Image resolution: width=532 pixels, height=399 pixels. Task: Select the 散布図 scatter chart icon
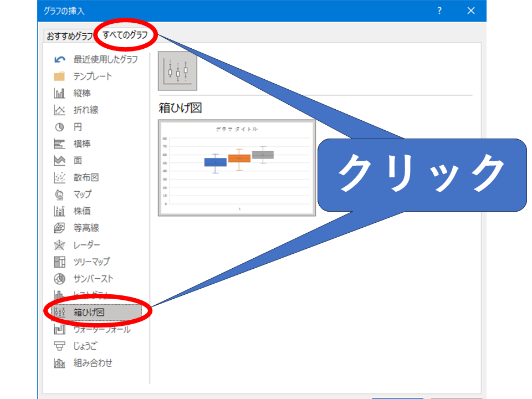coord(59,178)
